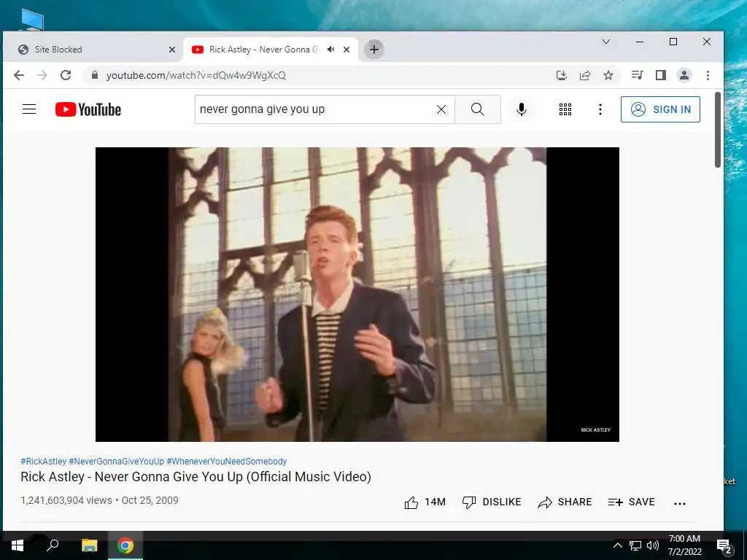Go back with the browser back arrow
Viewport: 747px width, 560px height.
coord(19,75)
